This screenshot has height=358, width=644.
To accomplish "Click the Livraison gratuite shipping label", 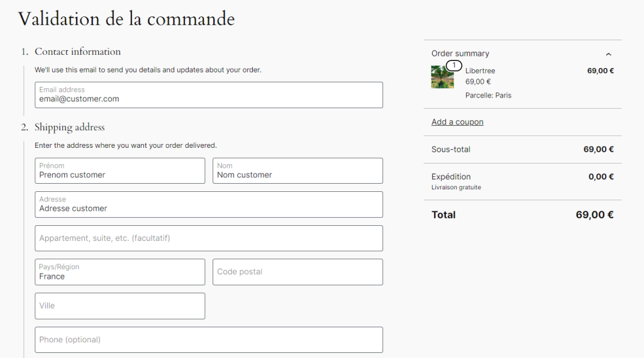I will tap(456, 187).
